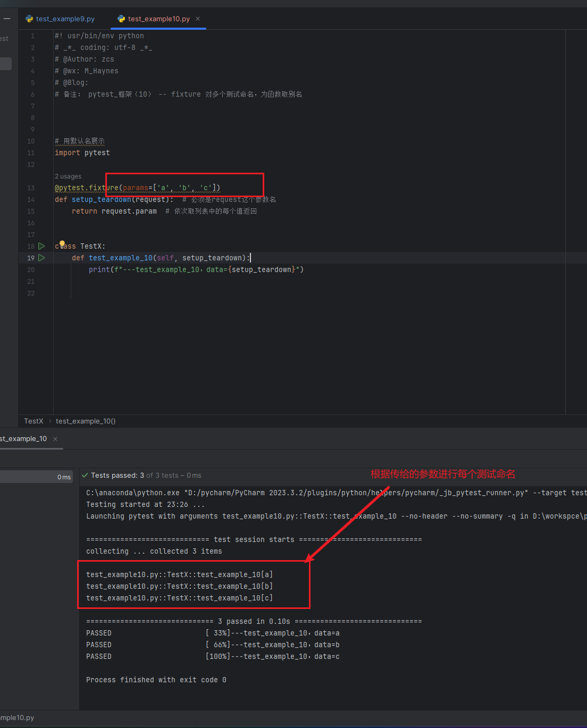Close the test_example10.py editor tab

[198, 19]
